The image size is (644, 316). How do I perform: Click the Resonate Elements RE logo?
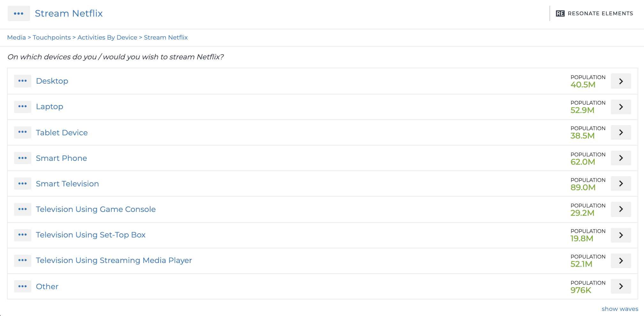pyautogui.click(x=560, y=13)
